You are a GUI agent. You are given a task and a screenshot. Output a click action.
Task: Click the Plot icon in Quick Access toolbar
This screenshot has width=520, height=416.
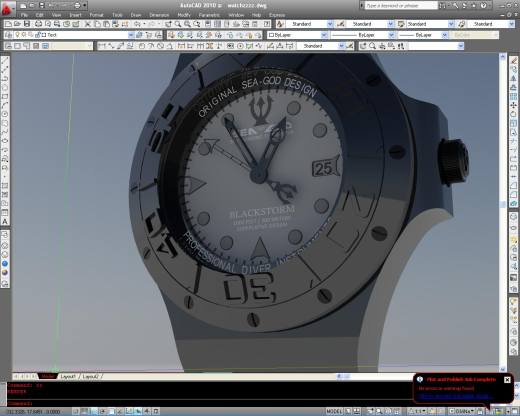pos(77,5)
